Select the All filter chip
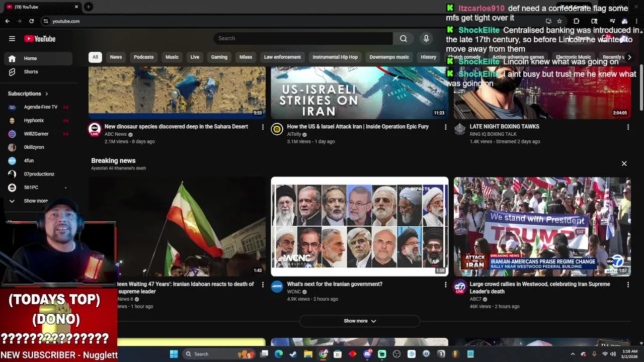This screenshot has width=644, height=362. click(x=95, y=57)
